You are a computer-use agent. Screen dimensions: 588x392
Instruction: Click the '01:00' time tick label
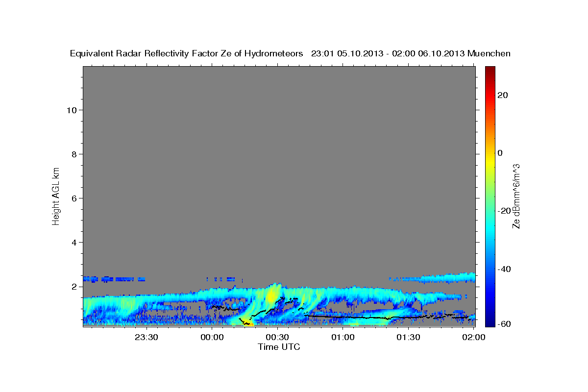click(343, 337)
